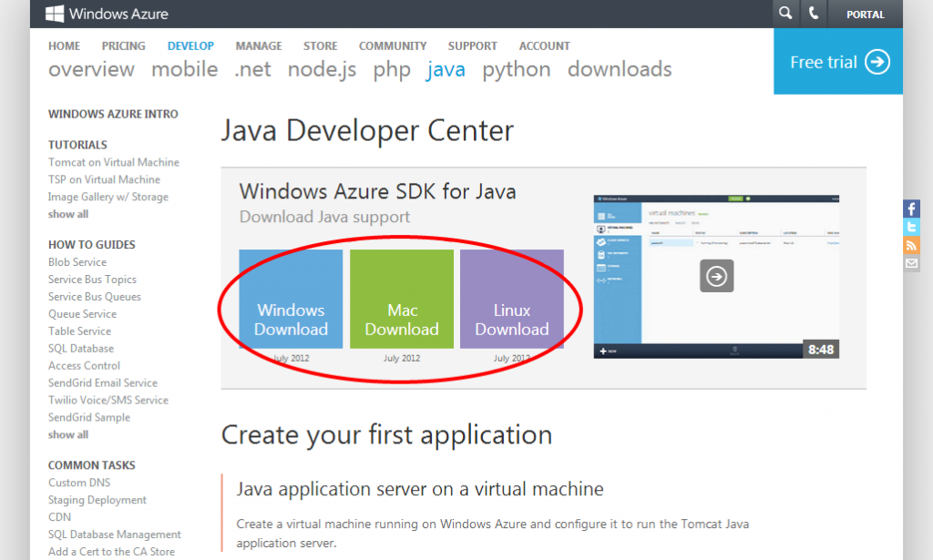
Task: Expand show all under TUTORIALS
Action: pos(68,214)
